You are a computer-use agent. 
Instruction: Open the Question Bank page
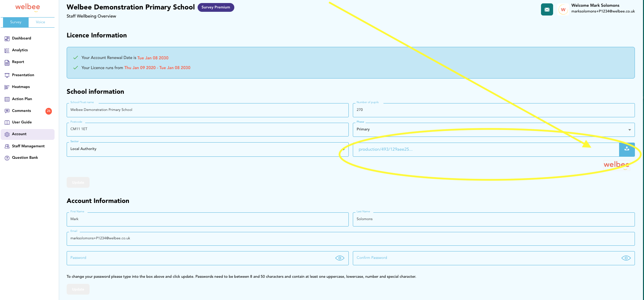coord(25,158)
